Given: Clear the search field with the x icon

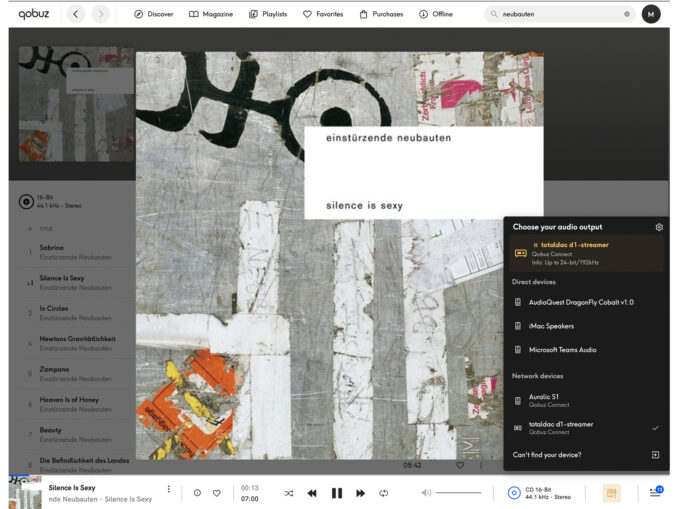Looking at the screenshot, I should 627,14.
